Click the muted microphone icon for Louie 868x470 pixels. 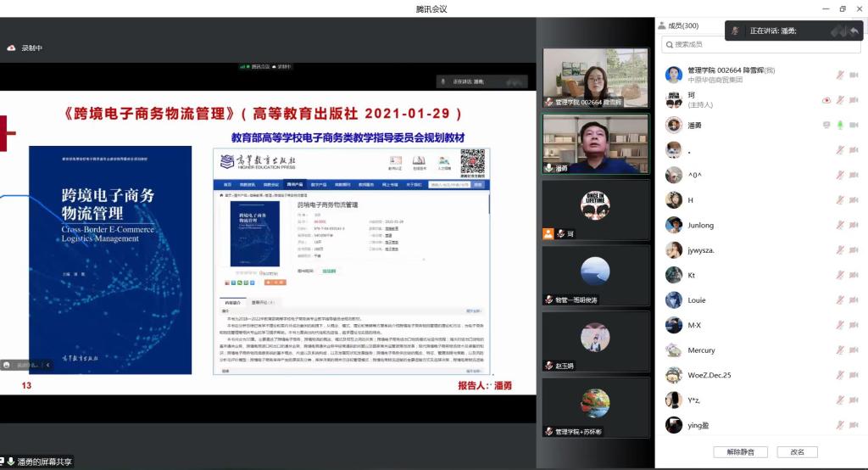click(x=840, y=299)
